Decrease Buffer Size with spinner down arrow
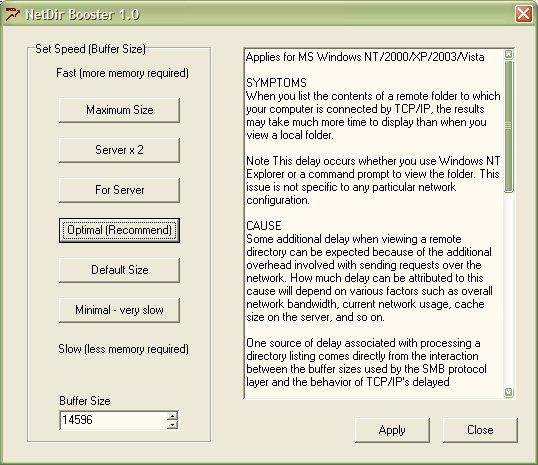This screenshot has height=465, width=538. pos(173,425)
